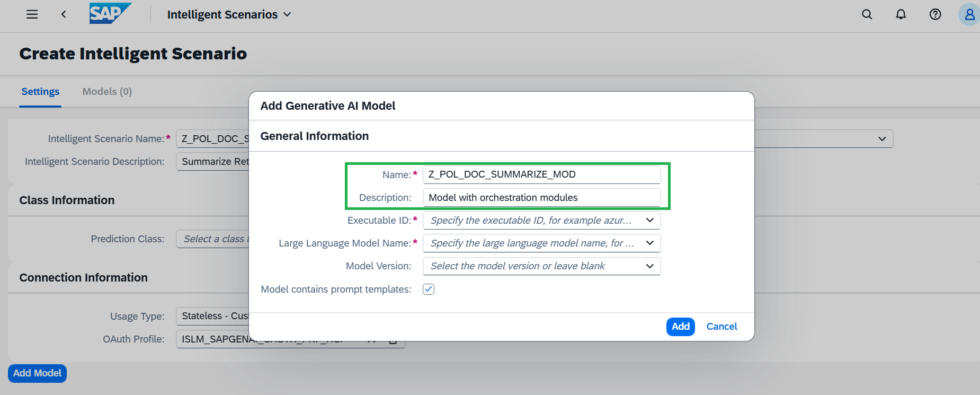Click the Prediction Class field

213,239
